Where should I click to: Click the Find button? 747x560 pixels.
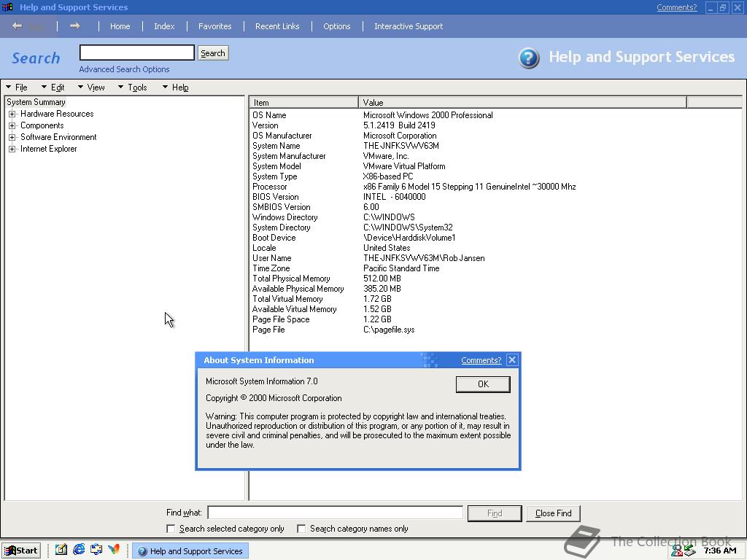click(495, 513)
